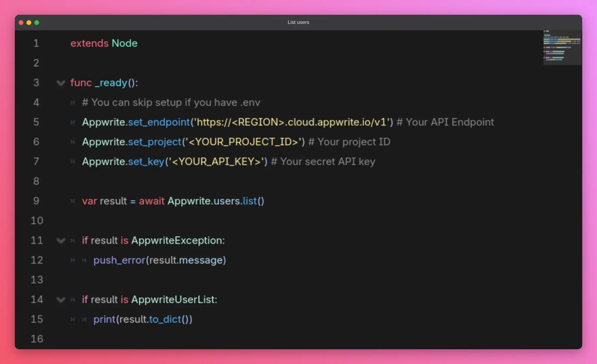Click '# Your API Endpoint' comment
The image size is (597, 364).
445,122
